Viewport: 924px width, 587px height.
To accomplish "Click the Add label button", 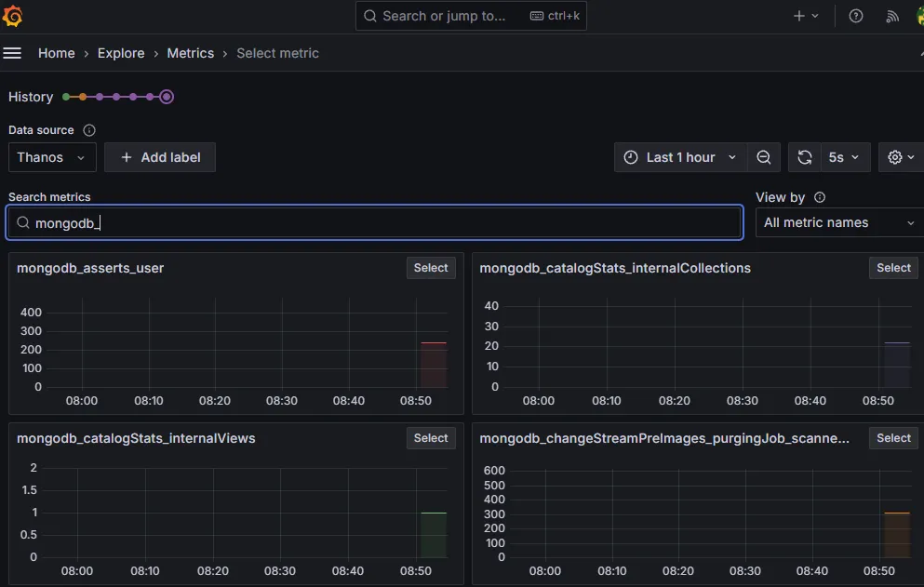I will pyautogui.click(x=159, y=157).
